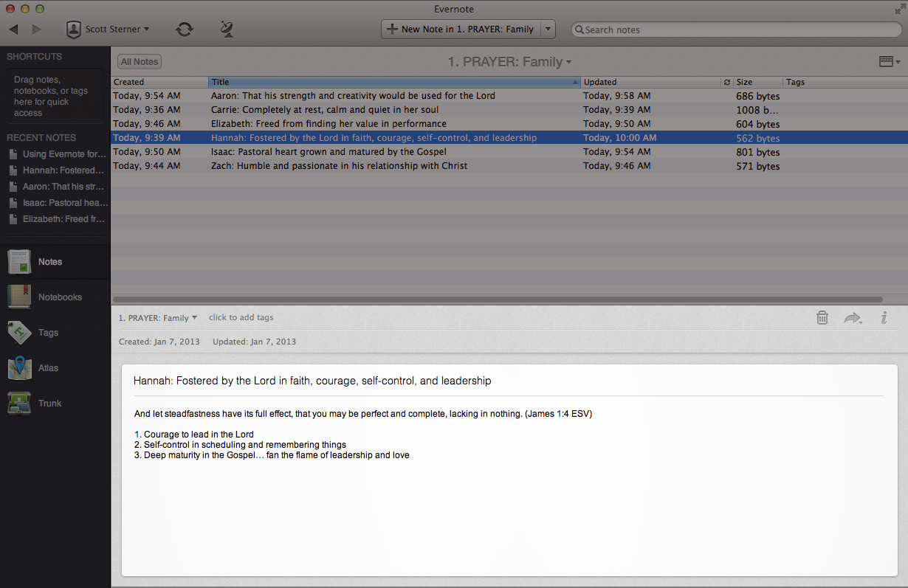908x588 pixels.
Task: Click Updated: Jan 7, 2013 label
Action: (254, 342)
